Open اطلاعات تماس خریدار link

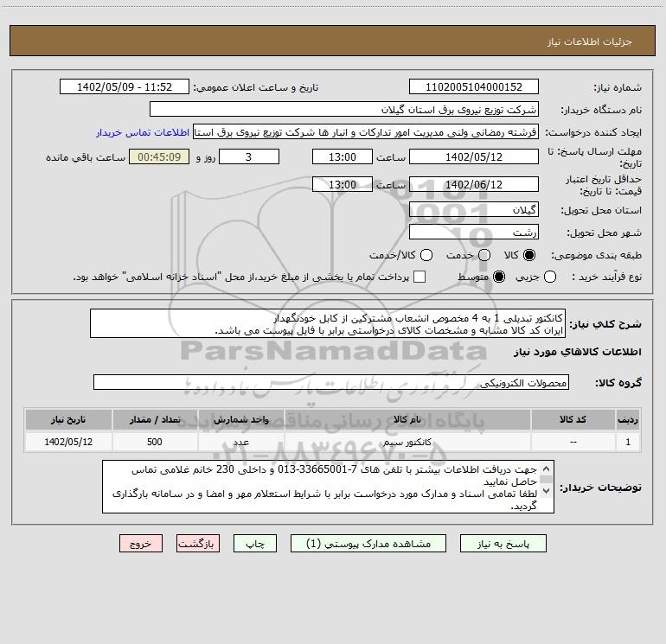(143, 132)
